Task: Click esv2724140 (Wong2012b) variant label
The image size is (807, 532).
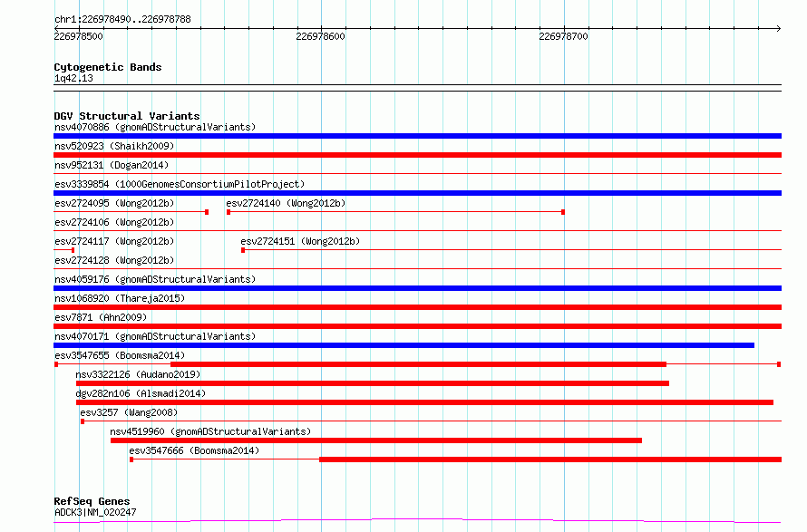Action: (286, 203)
